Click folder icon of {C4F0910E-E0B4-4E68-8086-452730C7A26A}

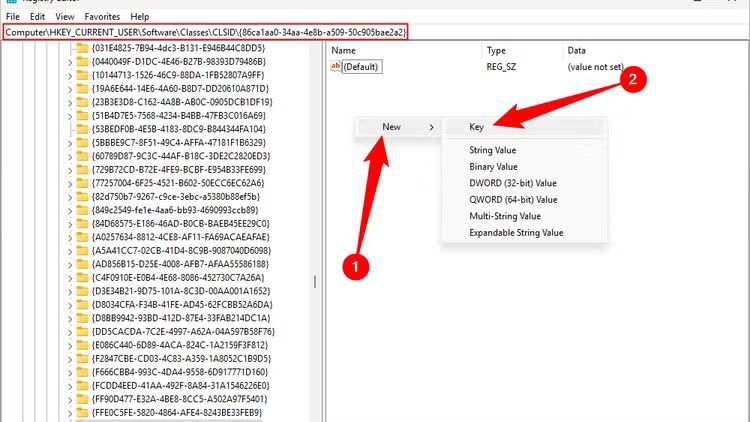pos(82,277)
